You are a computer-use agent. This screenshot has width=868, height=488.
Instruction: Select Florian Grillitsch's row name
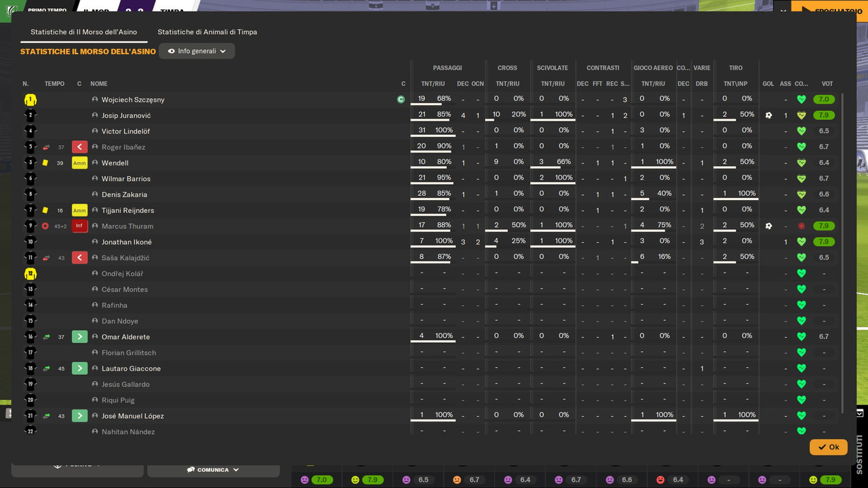pos(129,352)
